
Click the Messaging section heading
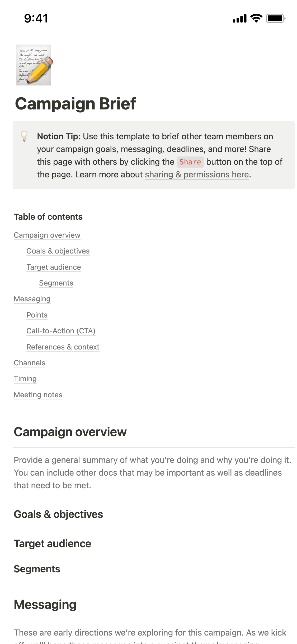point(45,604)
